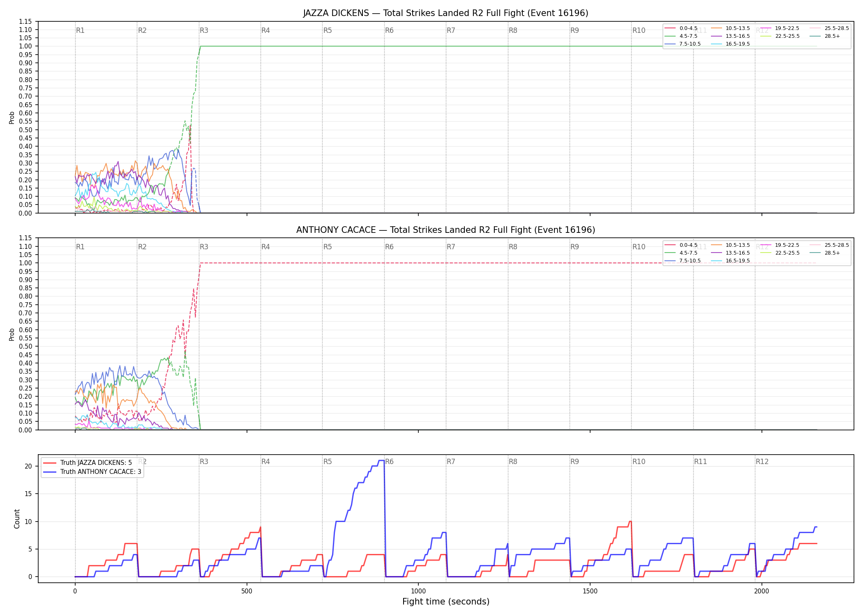Click the R2 round label in Anthony Cacace chart
The height and width of the screenshot is (616, 863).
[142, 247]
